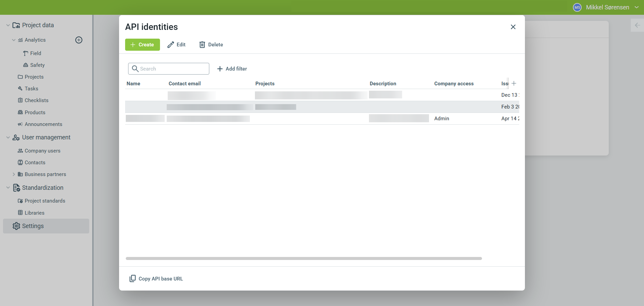
Task: Click the MS user avatar icon
Action: click(577, 7)
